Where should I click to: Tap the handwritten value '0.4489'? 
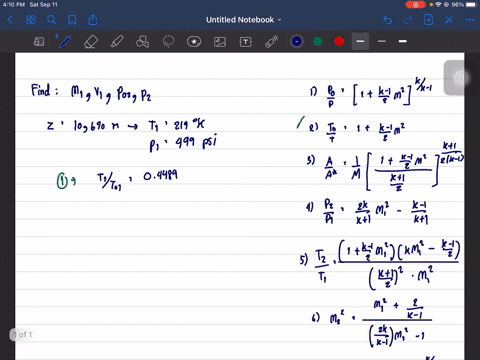pos(161,175)
